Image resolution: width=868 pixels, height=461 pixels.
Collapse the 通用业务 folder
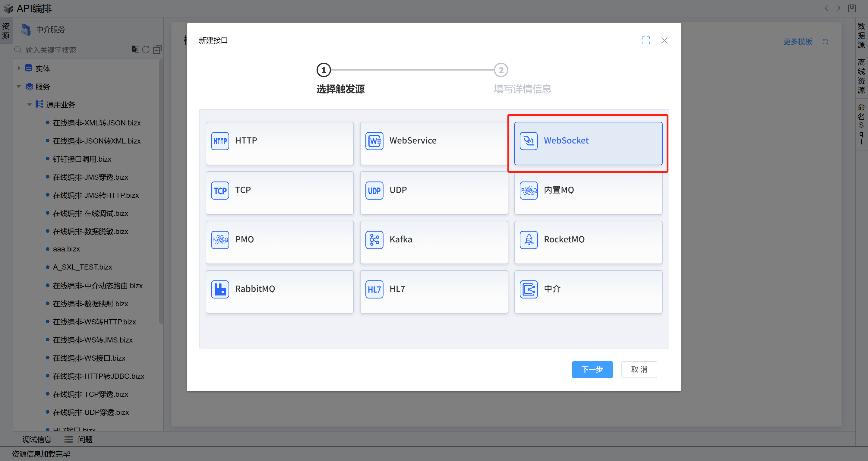pyautogui.click(x=30, y=105)
